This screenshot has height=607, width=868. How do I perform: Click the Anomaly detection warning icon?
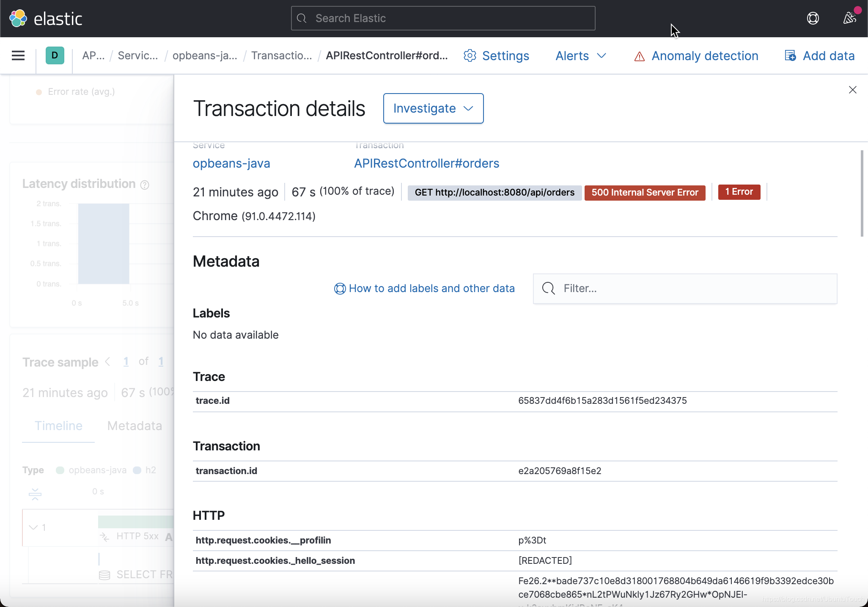pyautogui.click(x=639, y=56)
